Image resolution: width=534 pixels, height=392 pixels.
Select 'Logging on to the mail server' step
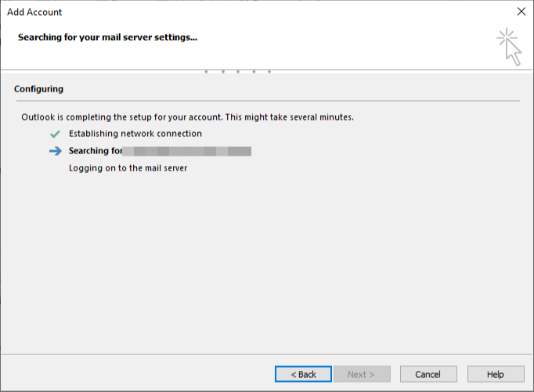click(128, 168)
